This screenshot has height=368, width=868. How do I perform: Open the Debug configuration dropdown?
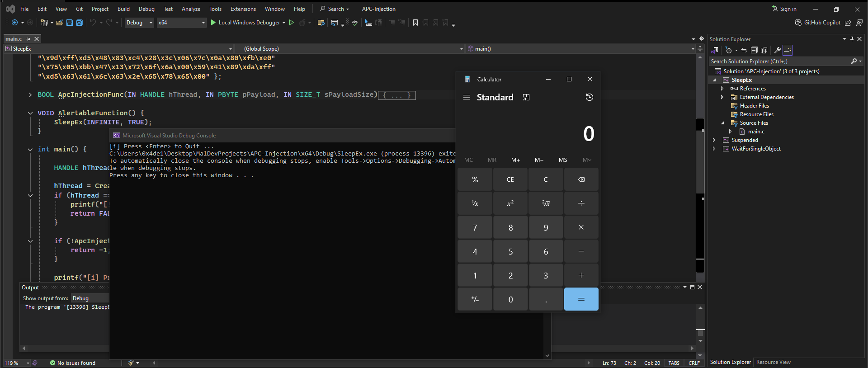pyautogui.click(x=139, y=23)
